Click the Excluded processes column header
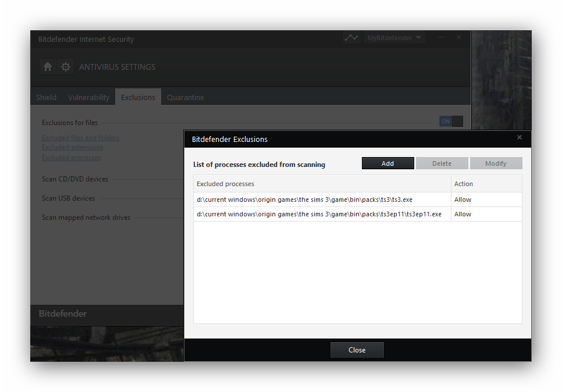The image size is (562, 392). coord(322,184)
